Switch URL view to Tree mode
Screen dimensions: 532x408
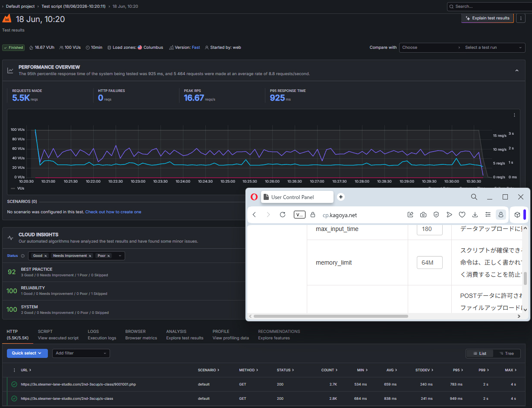click(507, 354)
